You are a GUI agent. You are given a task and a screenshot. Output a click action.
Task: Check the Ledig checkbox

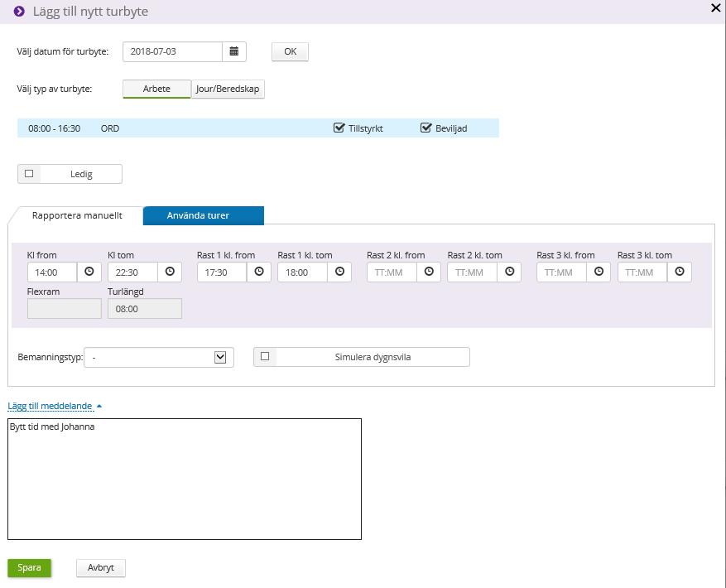tap(29, 174)
